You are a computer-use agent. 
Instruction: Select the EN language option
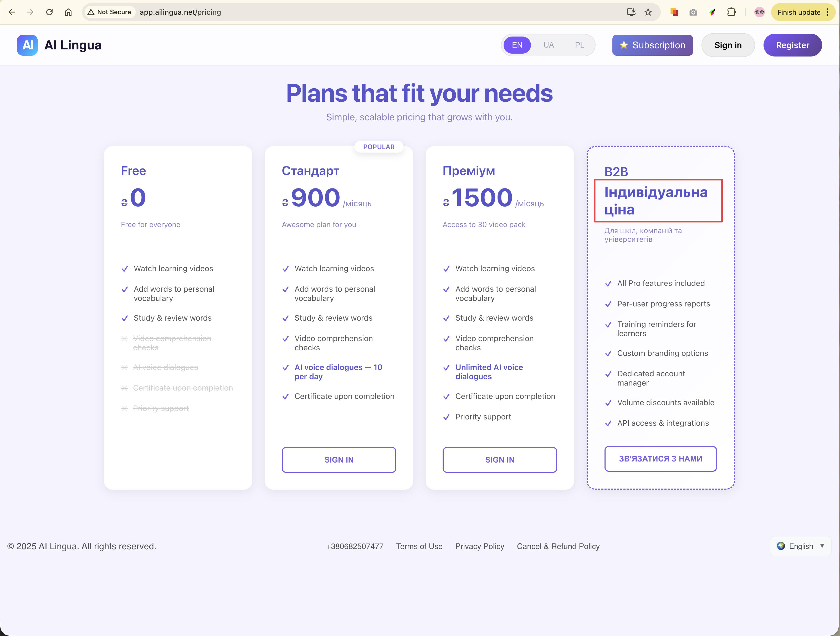(x=517, y=45)
